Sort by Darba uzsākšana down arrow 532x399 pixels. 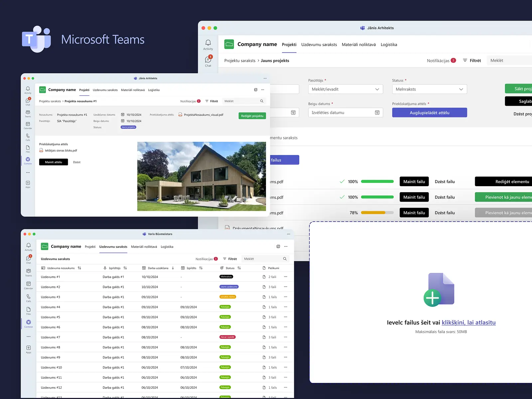click(173, 268)
